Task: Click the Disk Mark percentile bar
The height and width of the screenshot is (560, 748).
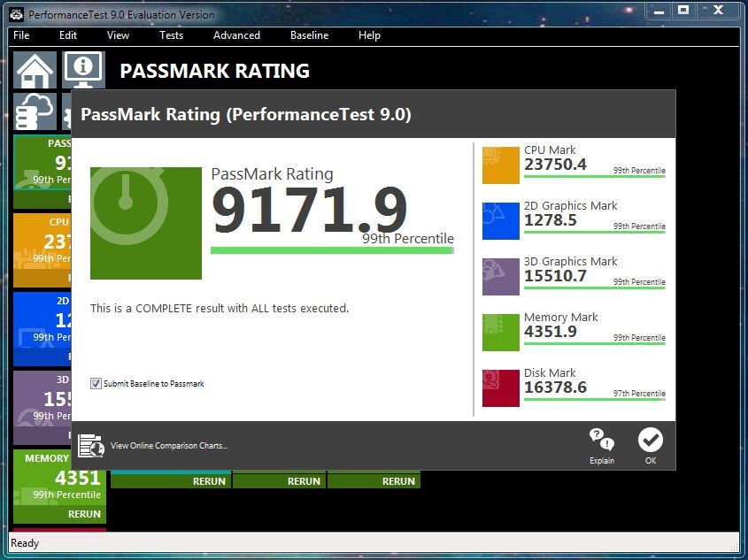Action: coord(594,399)
